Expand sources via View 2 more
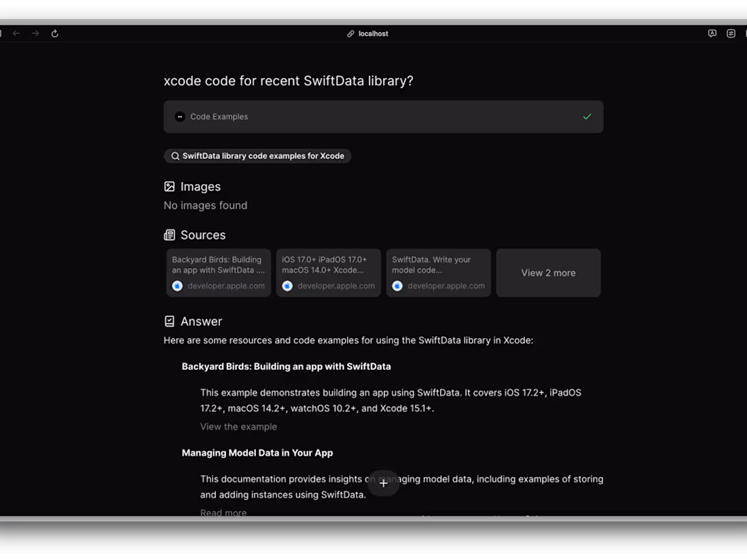 click(548, 272)
